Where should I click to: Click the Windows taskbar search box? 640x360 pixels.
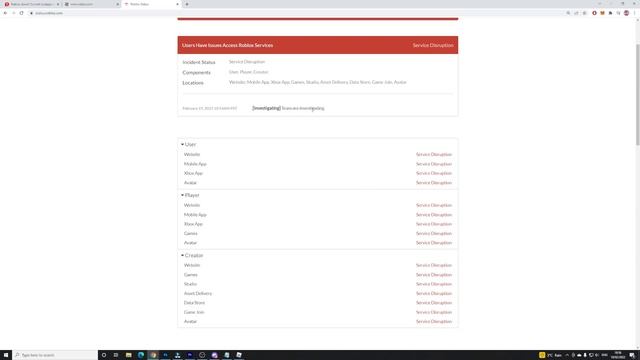pyautogui.click(x=55, y=355)
